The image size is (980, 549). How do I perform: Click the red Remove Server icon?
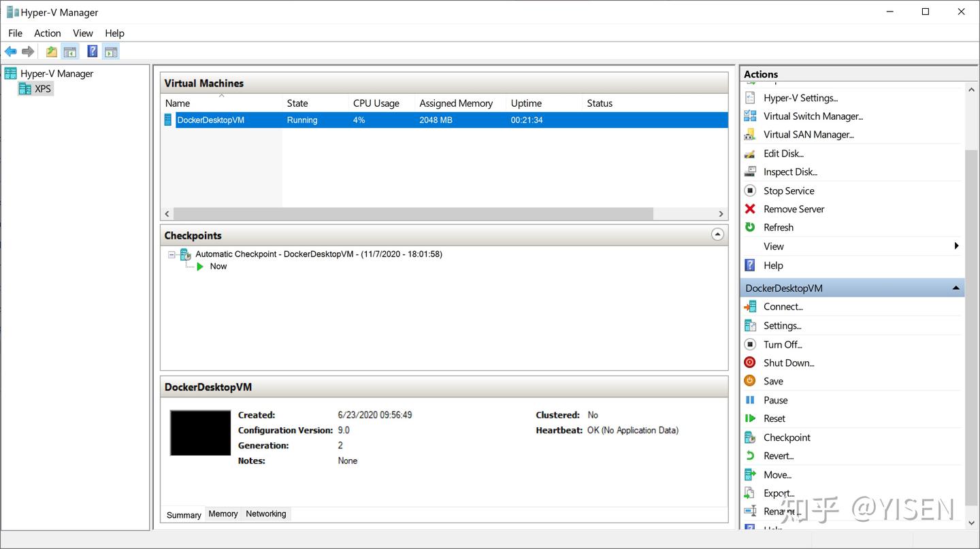[x=750, y=209]
